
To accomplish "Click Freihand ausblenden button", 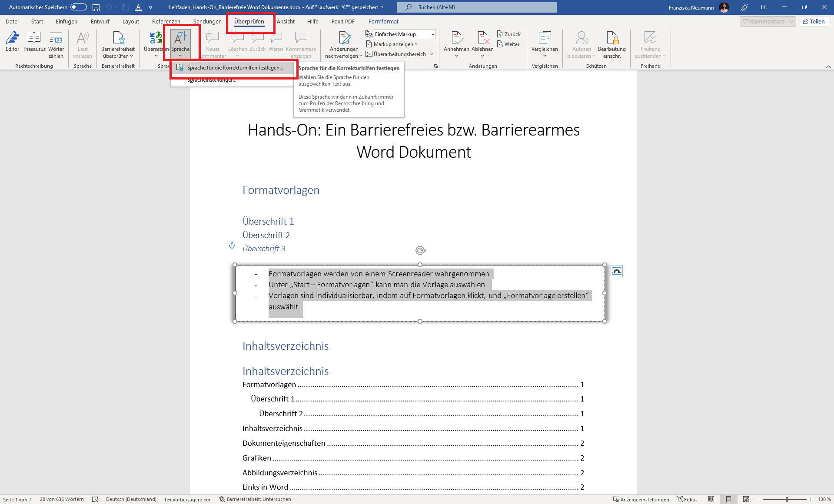I will tap(650, 44).
